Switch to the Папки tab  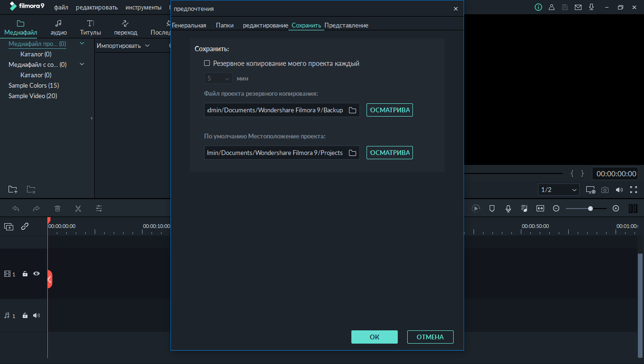224,26
